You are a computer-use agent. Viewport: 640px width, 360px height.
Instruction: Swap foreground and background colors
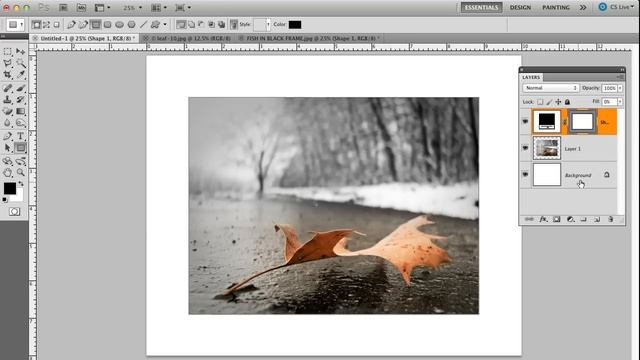tap(21, 184)
